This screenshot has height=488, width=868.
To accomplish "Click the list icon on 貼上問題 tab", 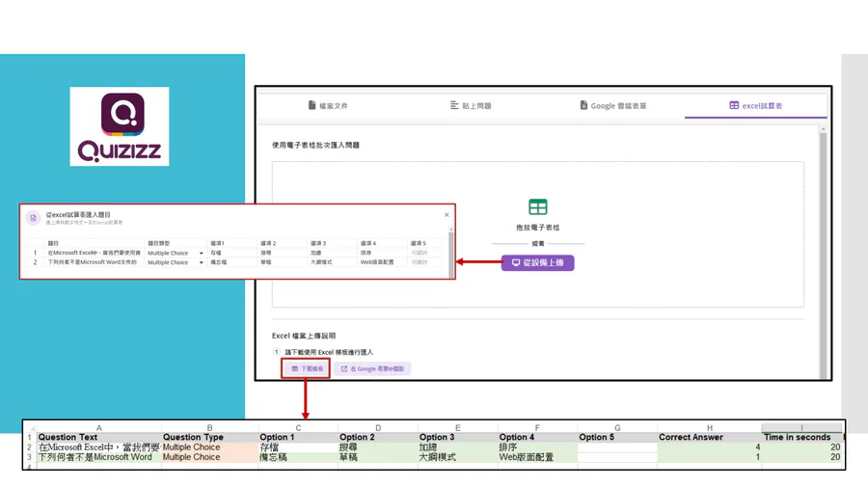I will pos(454,105).
